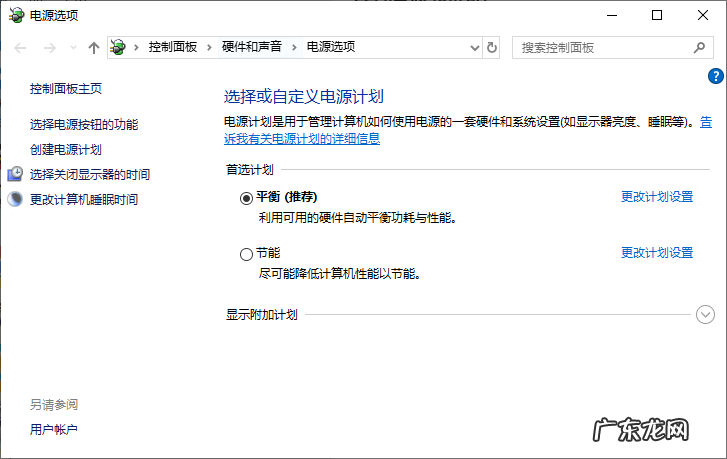This screenshot has height=459, width=727.
Task: Click moon icon beside 更改计算机睡眠时间
Action: pos(15,199)
